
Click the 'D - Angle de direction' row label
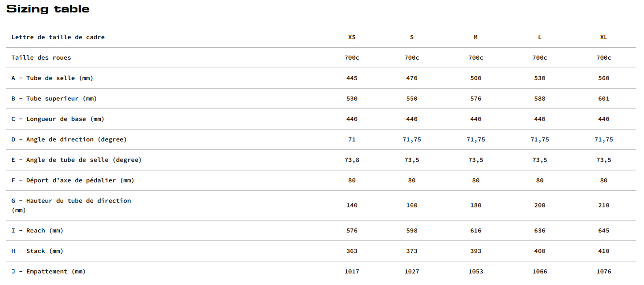69,140
